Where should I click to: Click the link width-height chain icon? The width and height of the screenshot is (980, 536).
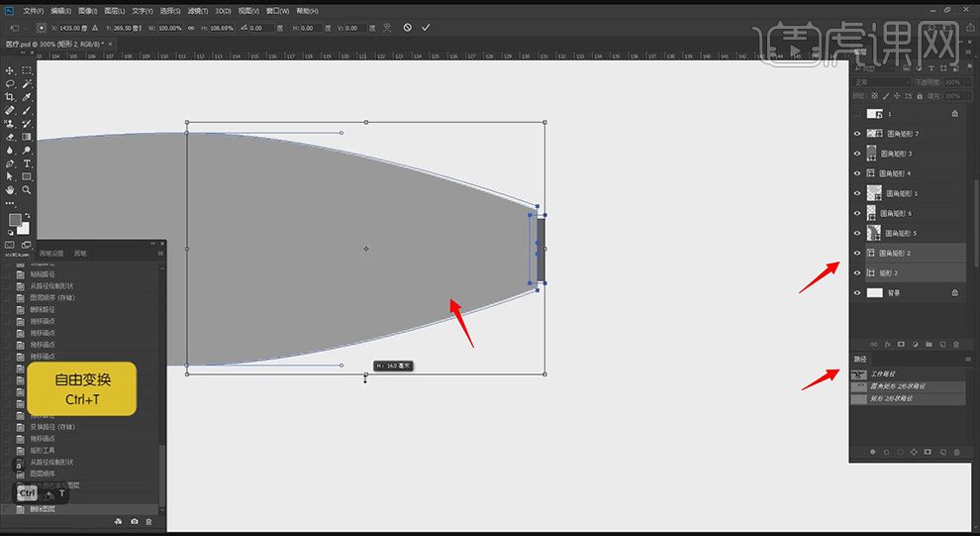(x=191, y=28)
